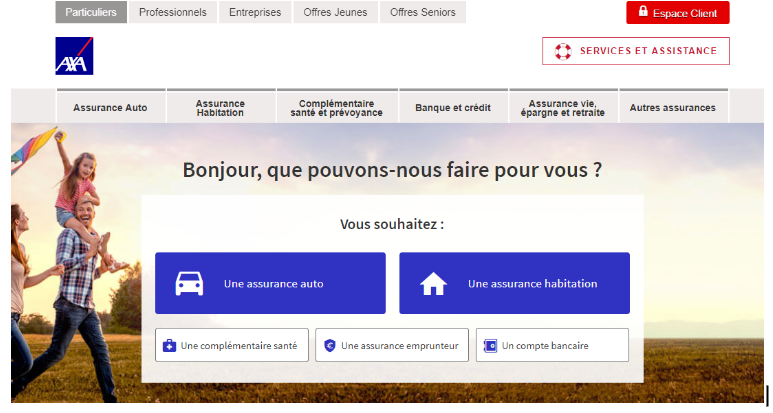Open Complémentaire santé et prévoyance menu
Screen dimensions: 773x413
pos(337,106)
